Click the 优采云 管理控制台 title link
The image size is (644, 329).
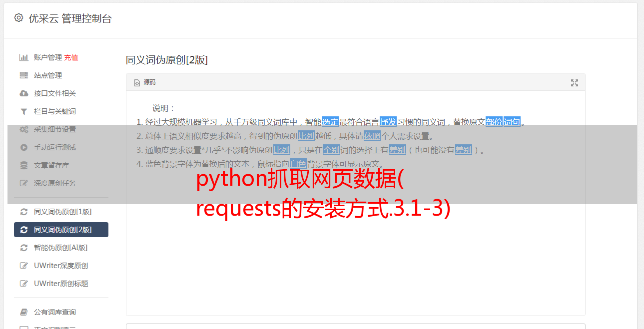tap(70, 18)
